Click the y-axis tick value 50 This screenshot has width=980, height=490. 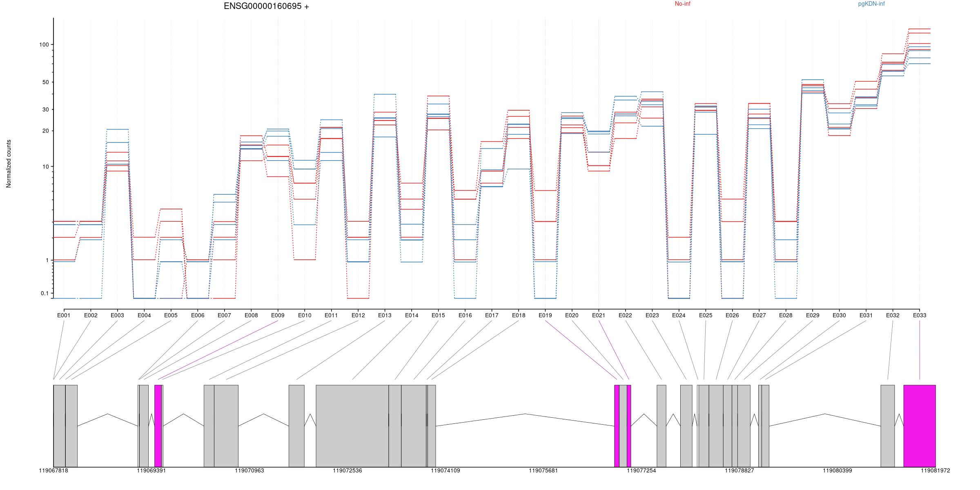point(45,82)
